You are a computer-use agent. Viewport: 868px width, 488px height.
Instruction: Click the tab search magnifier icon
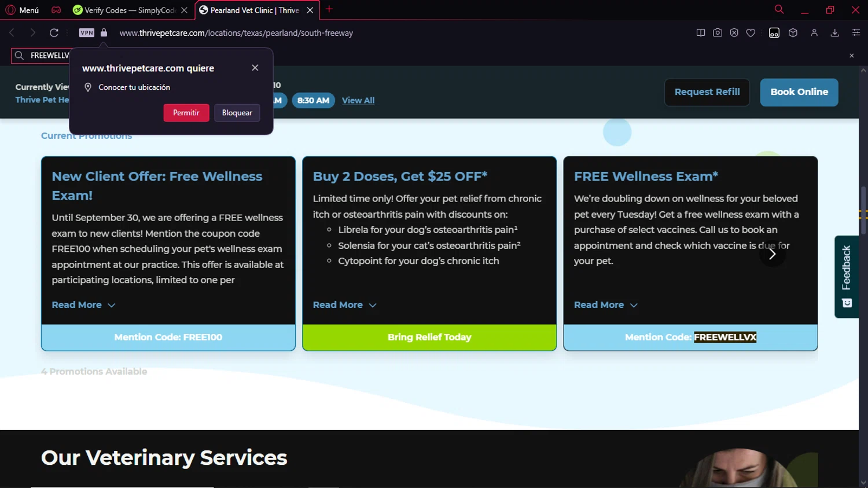tap(779, 9)
